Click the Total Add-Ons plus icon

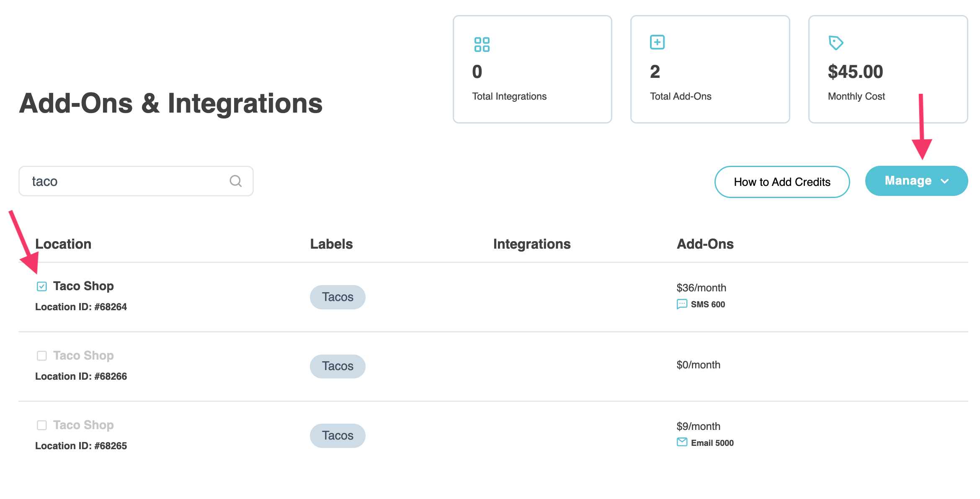[657, 42]
